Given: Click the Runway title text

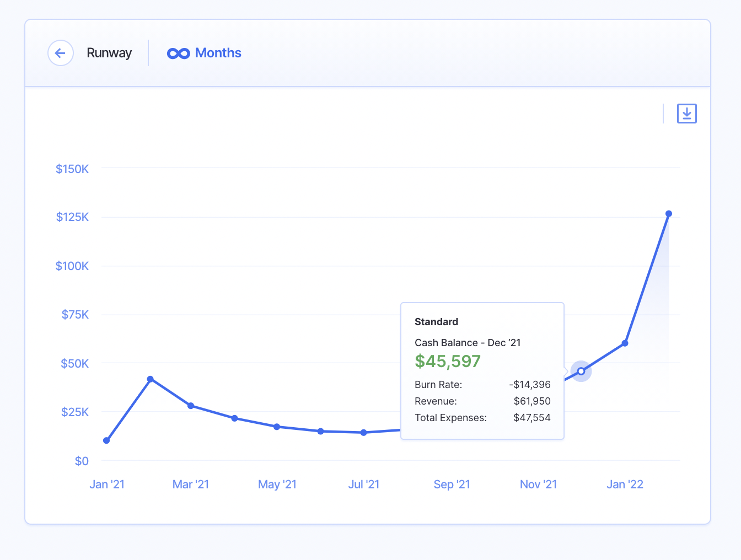Looking at the screenshot, I should (109, 53).
